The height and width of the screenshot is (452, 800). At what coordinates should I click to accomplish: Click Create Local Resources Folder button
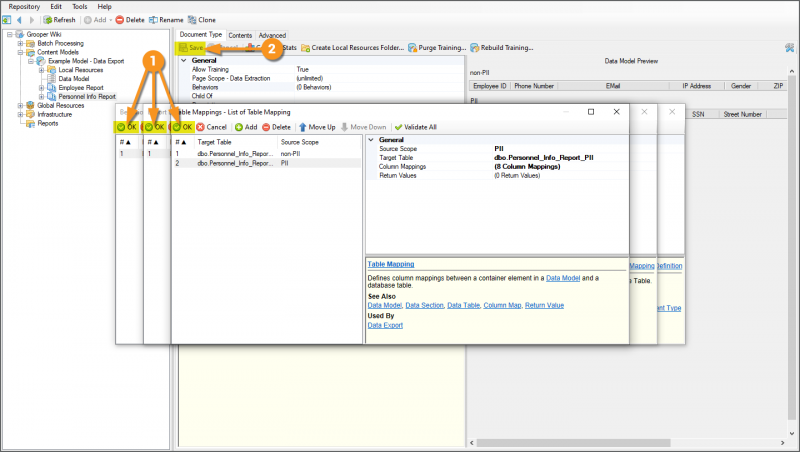pyautogui.click(x=353, y=48)
